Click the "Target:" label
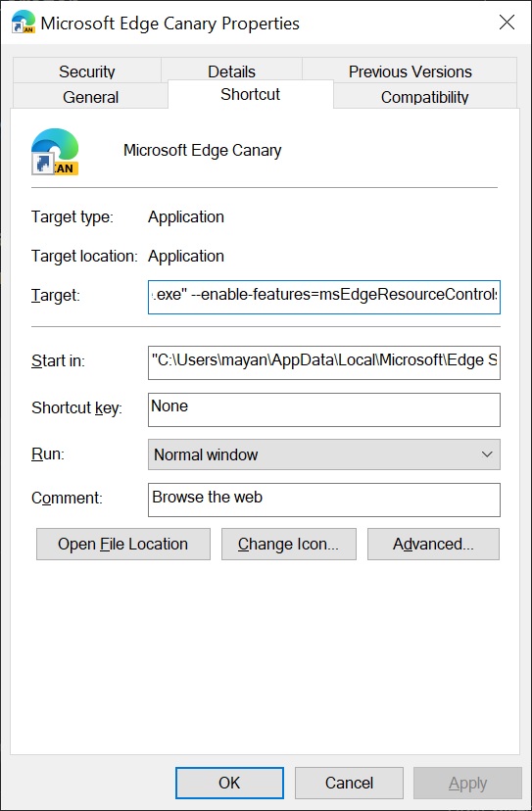Screen dimensions: 532x811 [56, 296]
